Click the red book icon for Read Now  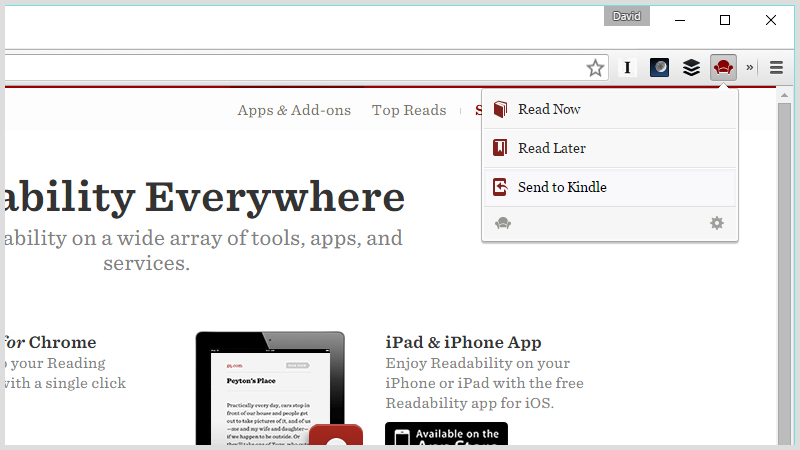pyautogui.click(x=500, y=109)
